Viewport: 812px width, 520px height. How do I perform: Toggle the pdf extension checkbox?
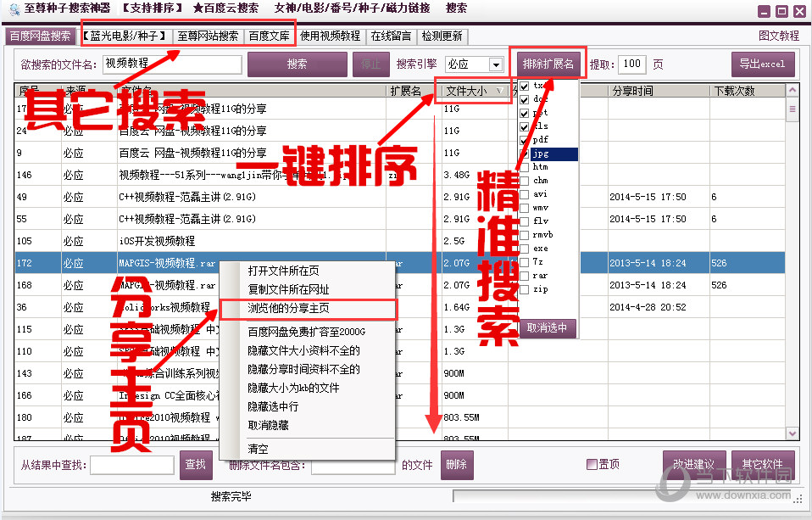525,140
